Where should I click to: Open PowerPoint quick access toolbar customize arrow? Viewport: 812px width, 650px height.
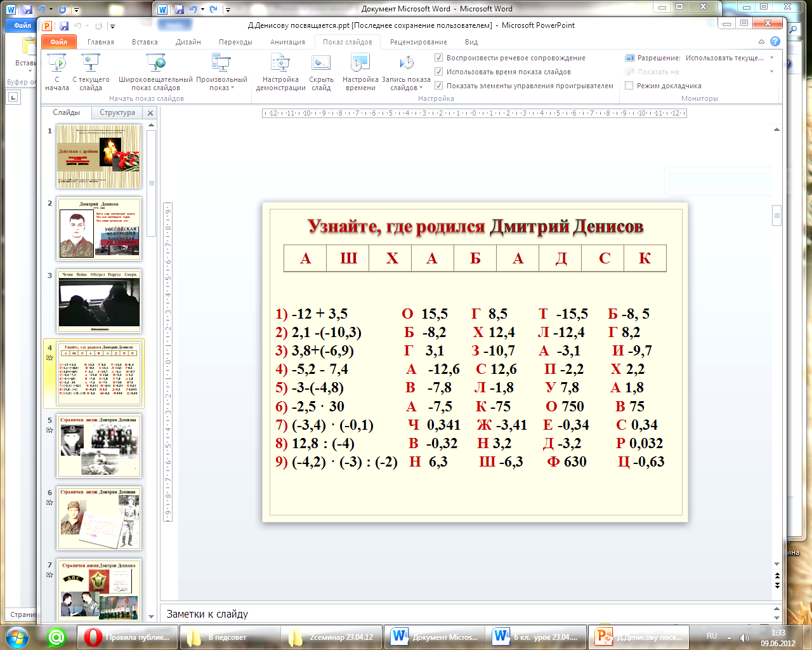pyautogui.click(x=112, y=27)
